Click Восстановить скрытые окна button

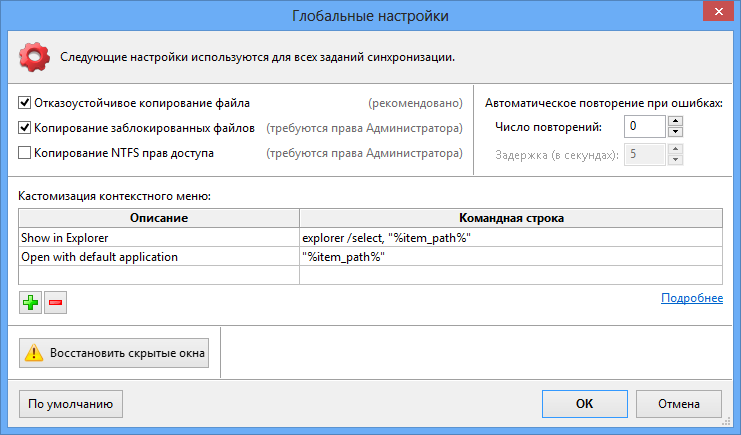(114, 352)
